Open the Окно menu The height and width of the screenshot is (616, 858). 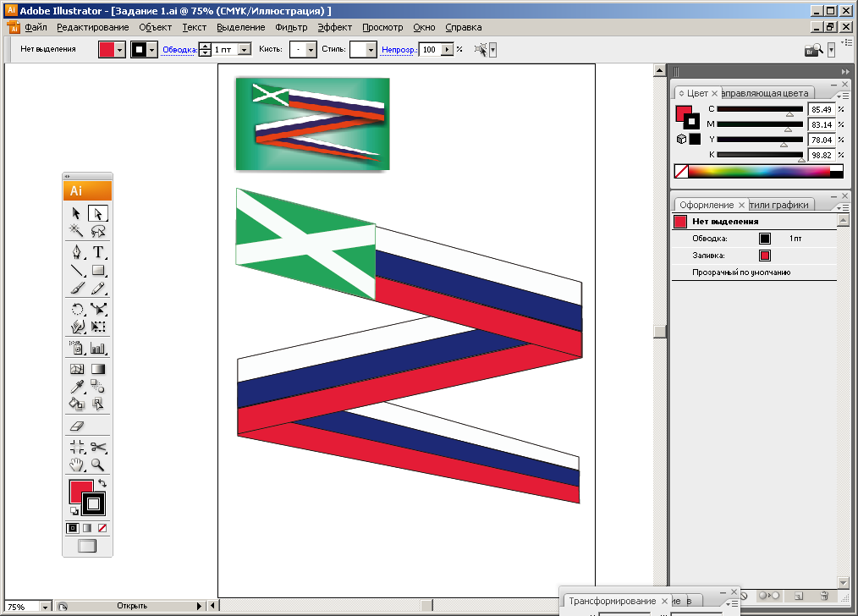[424, 27]
